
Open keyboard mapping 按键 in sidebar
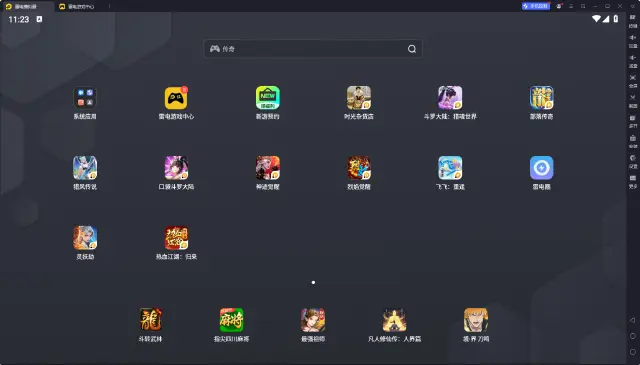[x=633, y=21]
